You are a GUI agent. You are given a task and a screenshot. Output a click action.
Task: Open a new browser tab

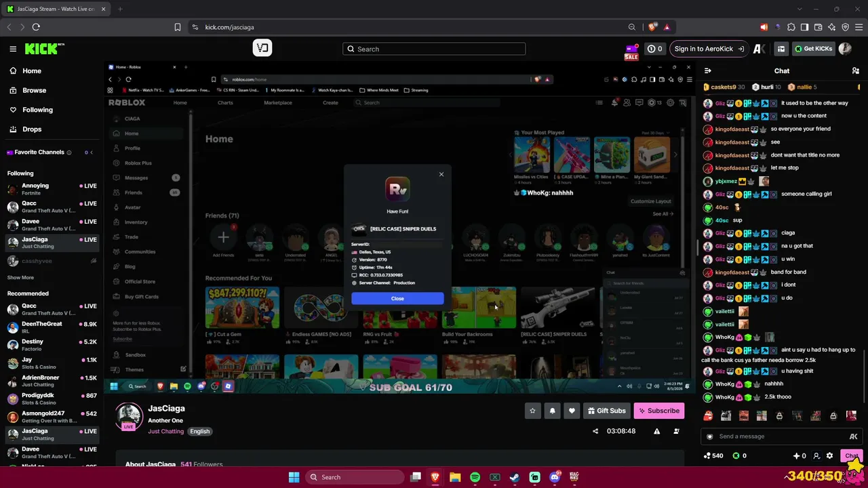click(x=119, y=9)
